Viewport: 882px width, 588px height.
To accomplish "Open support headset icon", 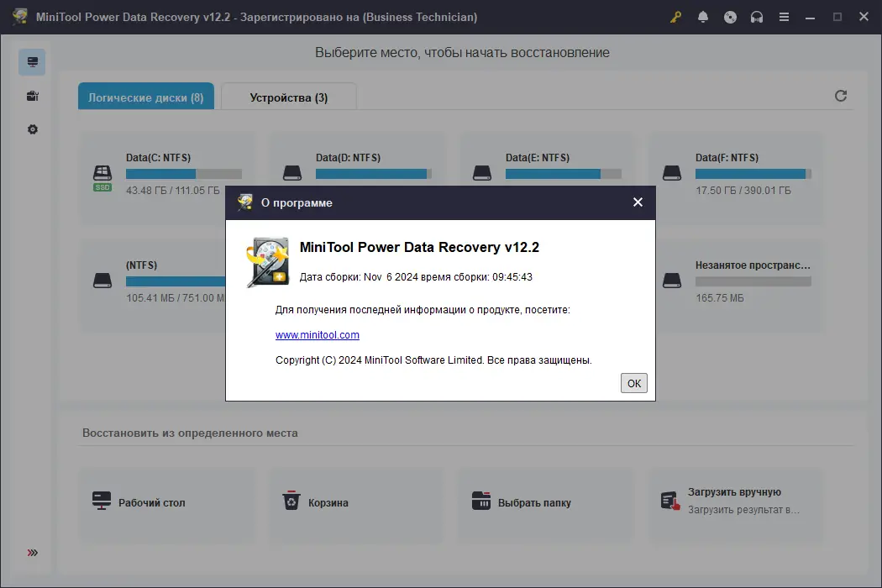I will 757,17.
